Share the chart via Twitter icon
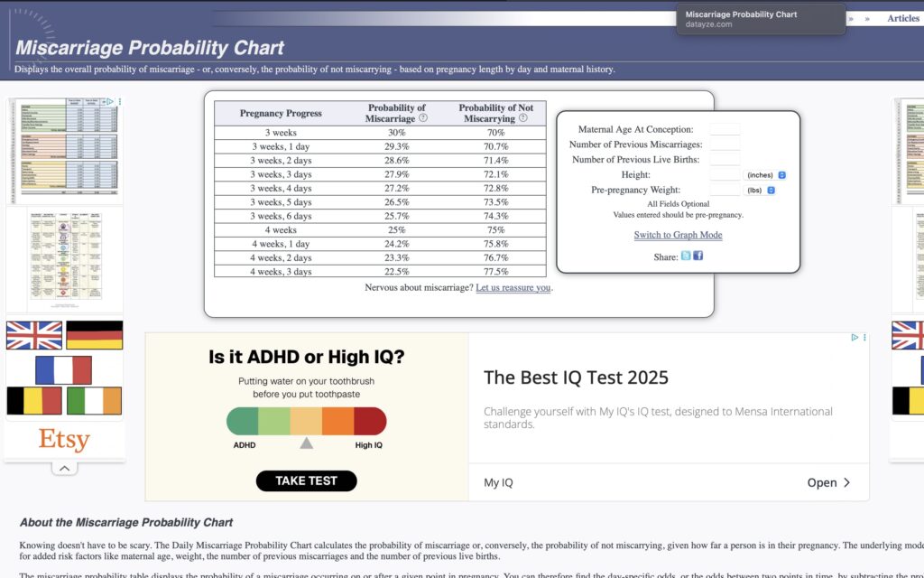Screen dimensions: 924x578 point(686,256)
